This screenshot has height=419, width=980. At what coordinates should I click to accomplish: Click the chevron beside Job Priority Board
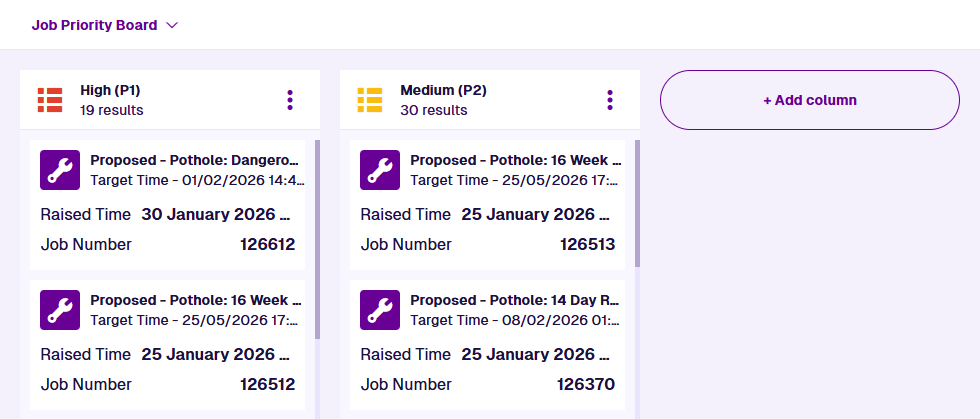[x=172, y=25]
